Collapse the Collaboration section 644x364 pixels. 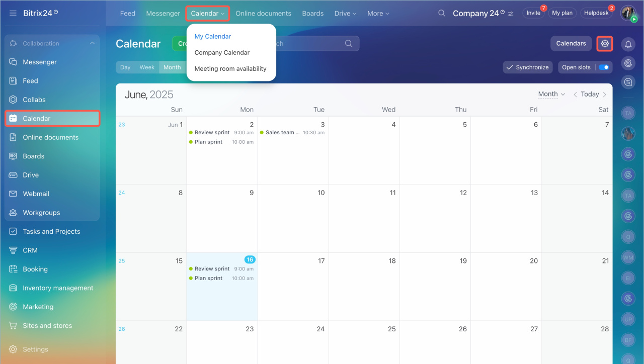tap(92, 43)
